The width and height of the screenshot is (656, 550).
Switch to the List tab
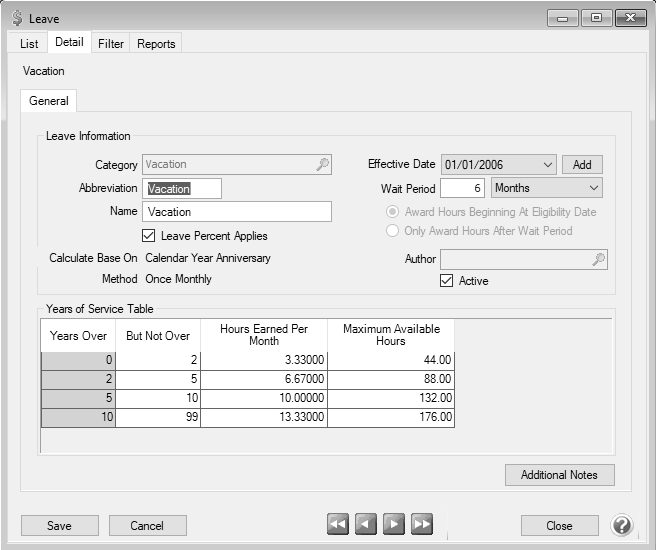pyautogui.click(x=29, y=43)
